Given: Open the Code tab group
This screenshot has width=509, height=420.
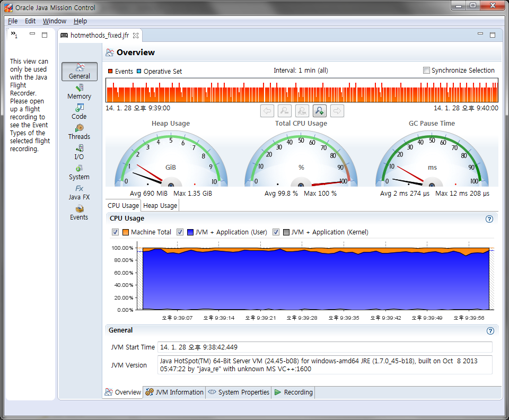Looking at the screenshot, I should 79,112.
